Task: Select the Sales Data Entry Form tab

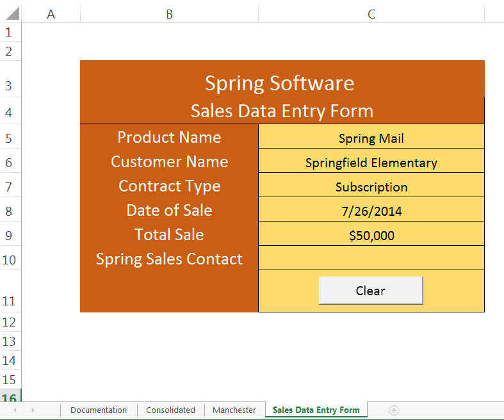Action: point(316,410)
